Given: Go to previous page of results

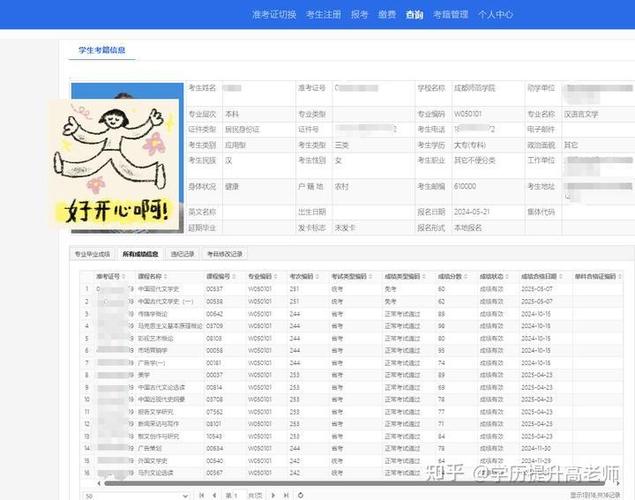Looking at the screenshot, I should point(214,495).
